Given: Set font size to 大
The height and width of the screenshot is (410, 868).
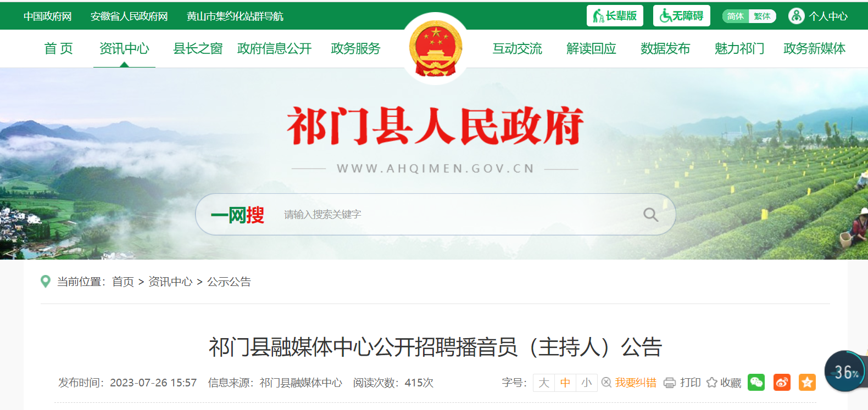Looking at the screenshot, I should point(544,383).
